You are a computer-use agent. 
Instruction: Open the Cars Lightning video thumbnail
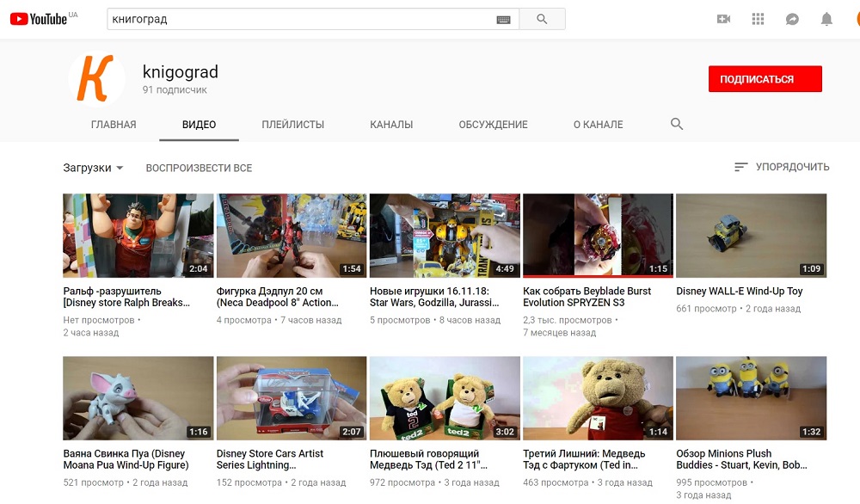[292, 398]
